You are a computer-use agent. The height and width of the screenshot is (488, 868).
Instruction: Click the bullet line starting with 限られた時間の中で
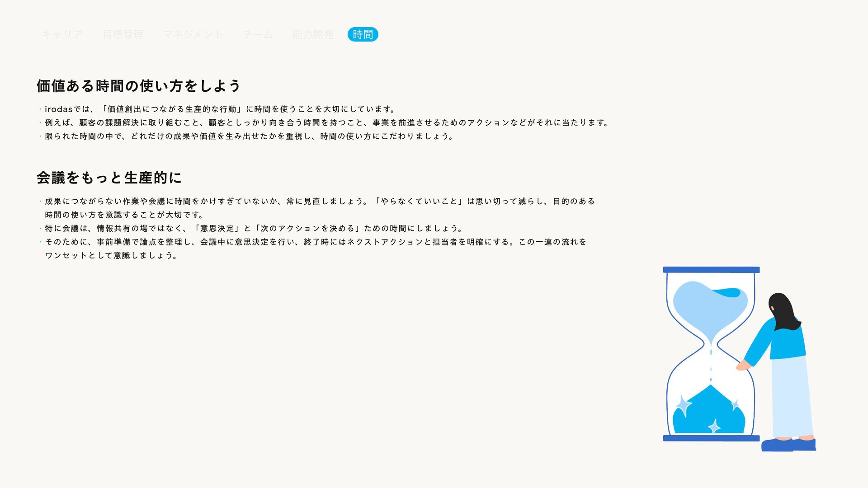[x=249, y=136]
